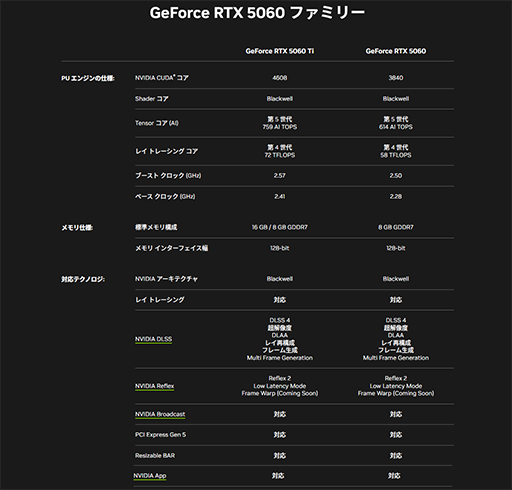Click the メモリ仕様 section label
Screen dimensions: 512x490
(77, 227)
